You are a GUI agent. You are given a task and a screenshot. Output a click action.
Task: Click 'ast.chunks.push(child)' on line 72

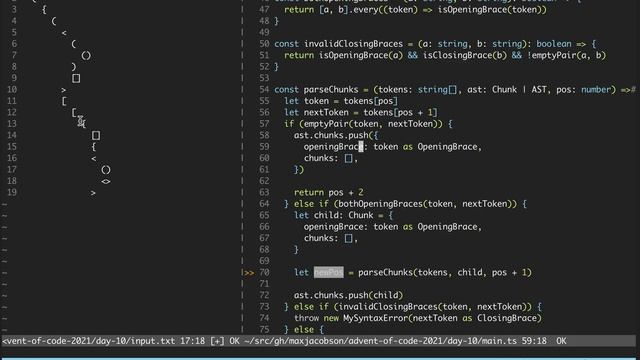348,296
